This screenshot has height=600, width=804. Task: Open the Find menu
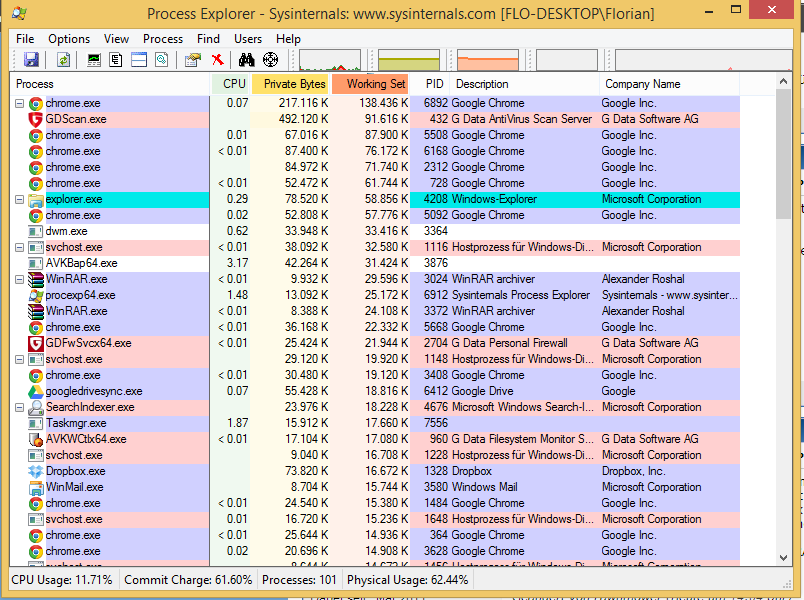208,39
